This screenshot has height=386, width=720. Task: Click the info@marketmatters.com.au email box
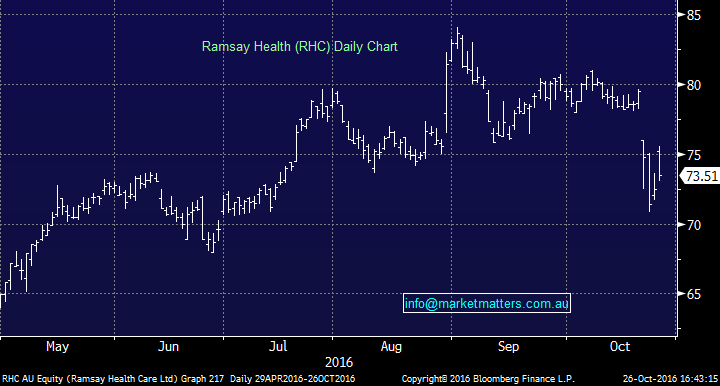click(x=487, y=303)
